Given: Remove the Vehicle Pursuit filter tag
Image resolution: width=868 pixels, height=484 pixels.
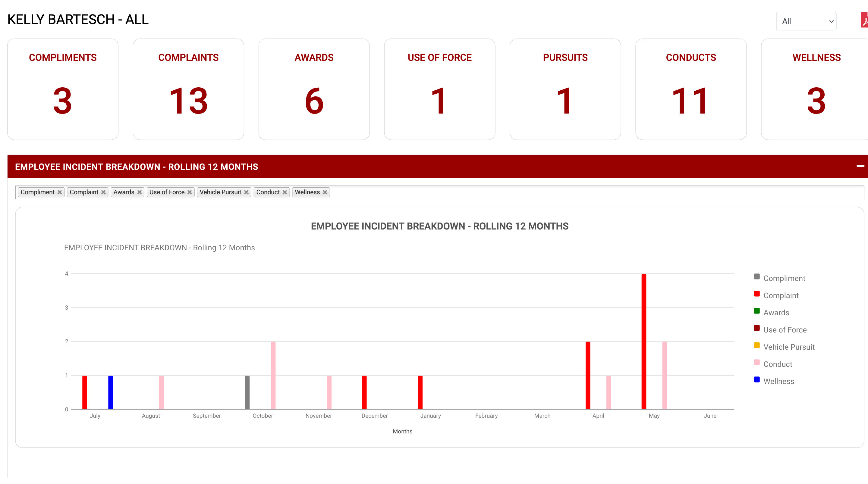Looking at the screenshot, I should pos(246,192).
